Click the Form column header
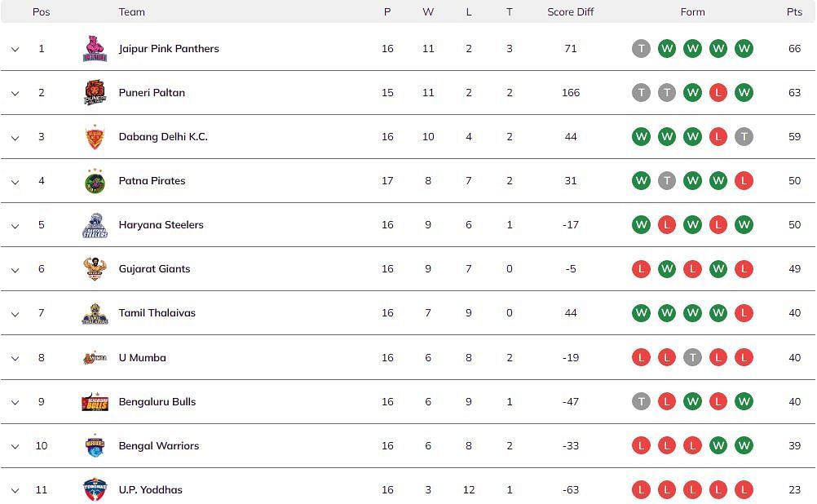The width and height of the screenshot is (817, 504). (692, 12)
